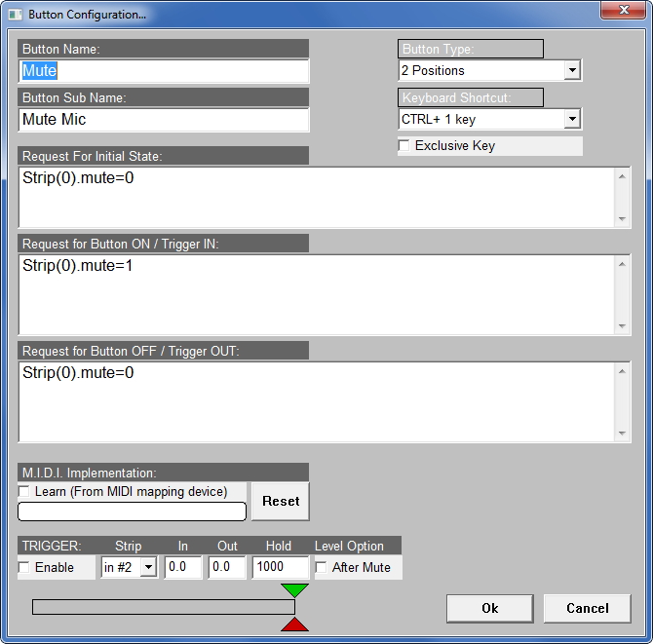Screen dimensions: 653x644
Task: Click the red trigger threshold marker
Action: coord(294,624)
